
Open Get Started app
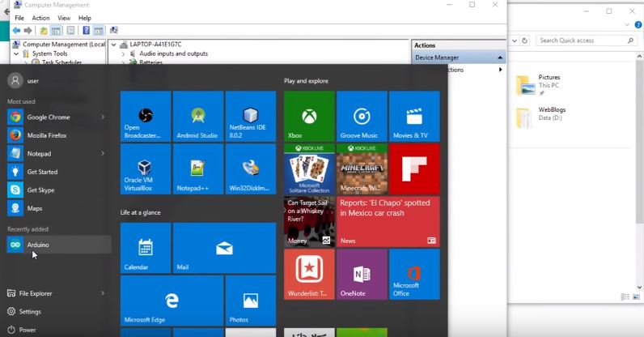(x=58, y=172)
